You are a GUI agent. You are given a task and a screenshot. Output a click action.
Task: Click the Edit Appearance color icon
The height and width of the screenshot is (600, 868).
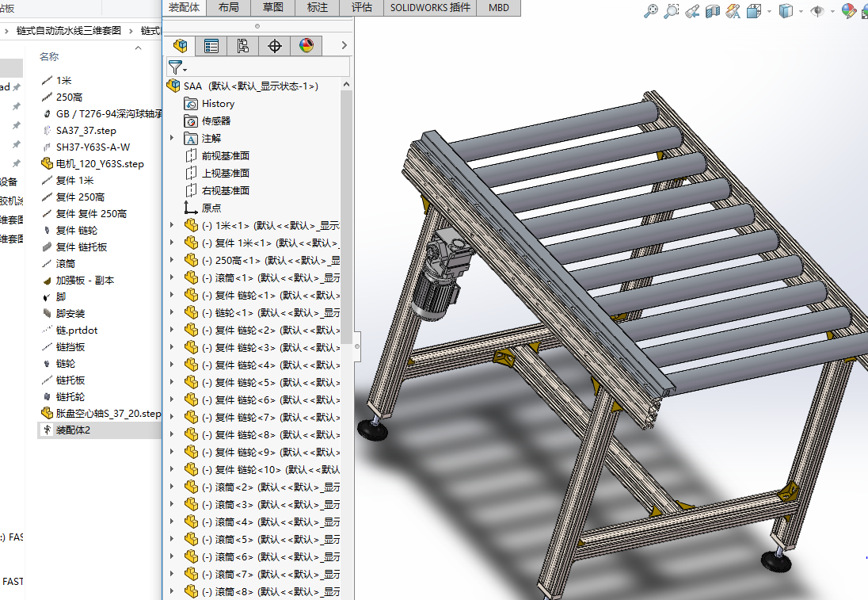pos(849,10)
